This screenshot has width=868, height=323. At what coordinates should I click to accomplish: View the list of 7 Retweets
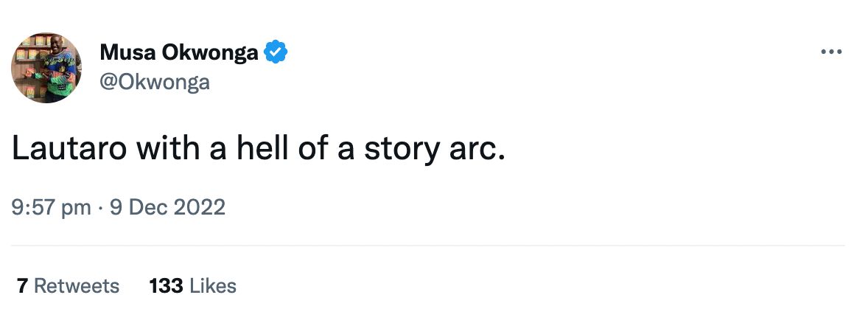tap(68, 285)
